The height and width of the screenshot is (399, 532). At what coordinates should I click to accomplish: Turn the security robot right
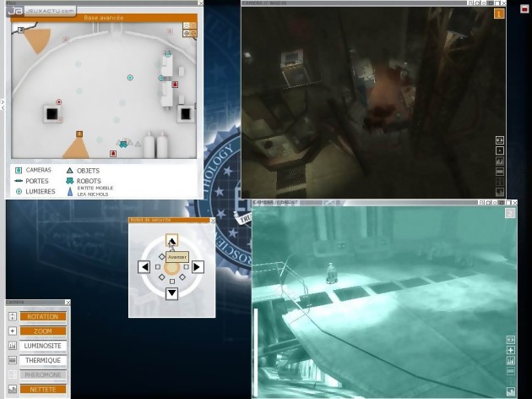pyautogui.click(x=198, y=267)
